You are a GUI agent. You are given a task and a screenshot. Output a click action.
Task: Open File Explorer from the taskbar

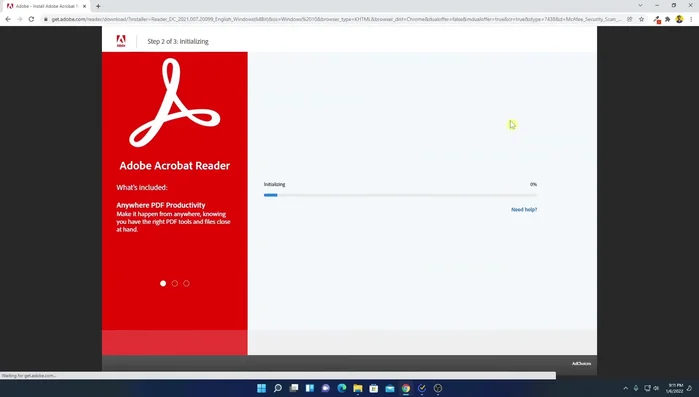(358, 388)
